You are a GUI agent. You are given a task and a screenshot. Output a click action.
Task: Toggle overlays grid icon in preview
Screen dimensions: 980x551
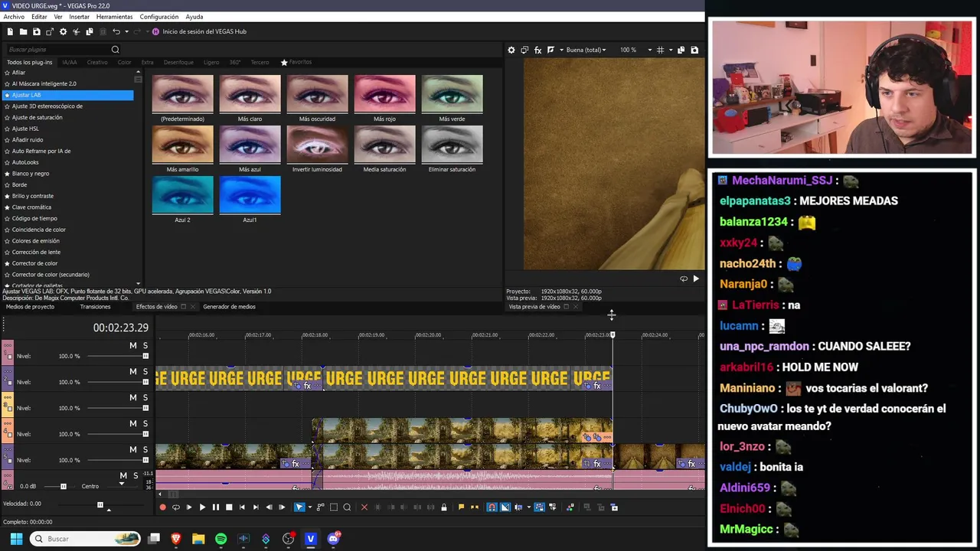point(661,50)
